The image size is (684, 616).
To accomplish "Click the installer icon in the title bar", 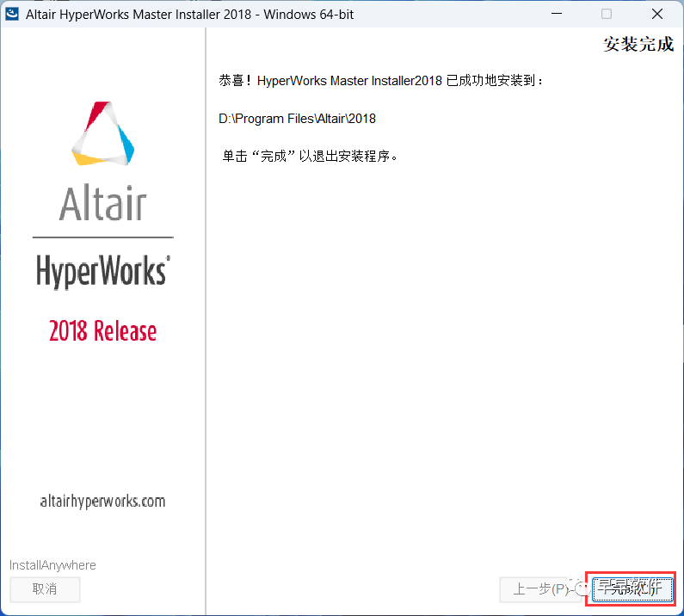I will 13,14.
